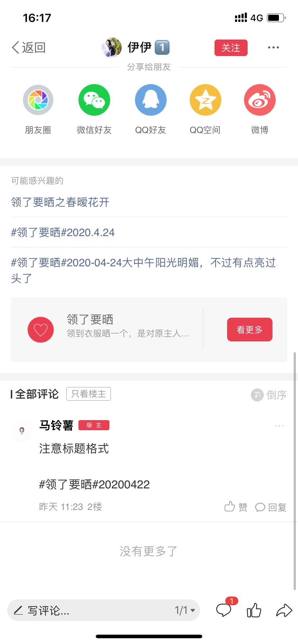This screenshot has width=298, height=644.
Task: Open topic 领了要晒之春暖花开
Action: 60,202
